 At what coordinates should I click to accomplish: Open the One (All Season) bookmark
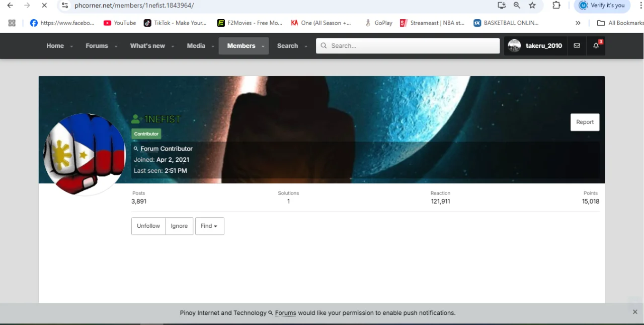[321, 23]
